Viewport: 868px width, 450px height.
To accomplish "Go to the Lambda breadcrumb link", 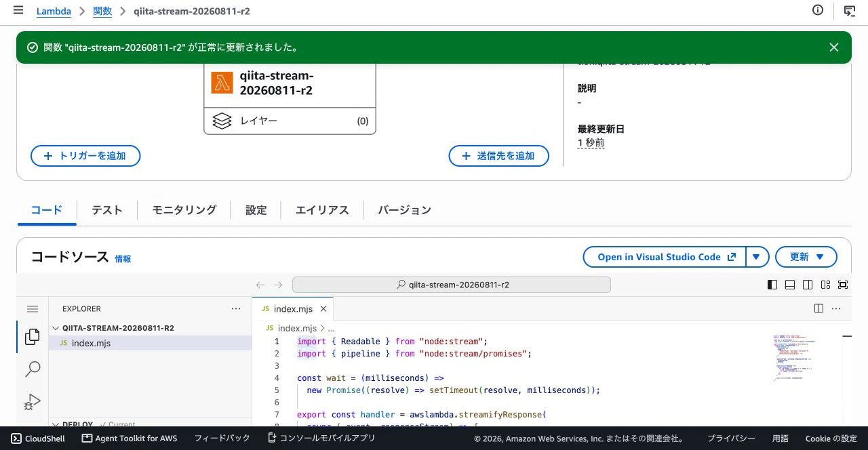I will point(54,12).
